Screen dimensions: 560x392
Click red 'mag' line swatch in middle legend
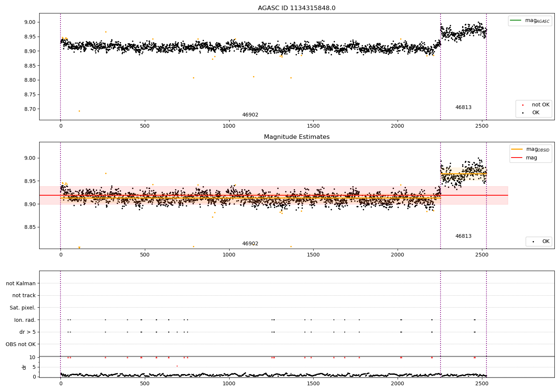(x=517, y=158)
